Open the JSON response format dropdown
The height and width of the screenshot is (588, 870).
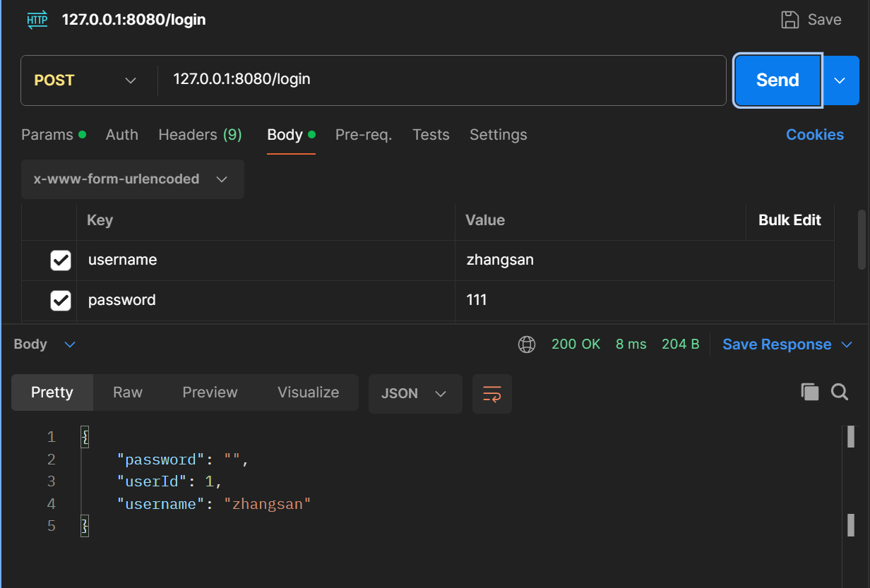coord(415,394)
